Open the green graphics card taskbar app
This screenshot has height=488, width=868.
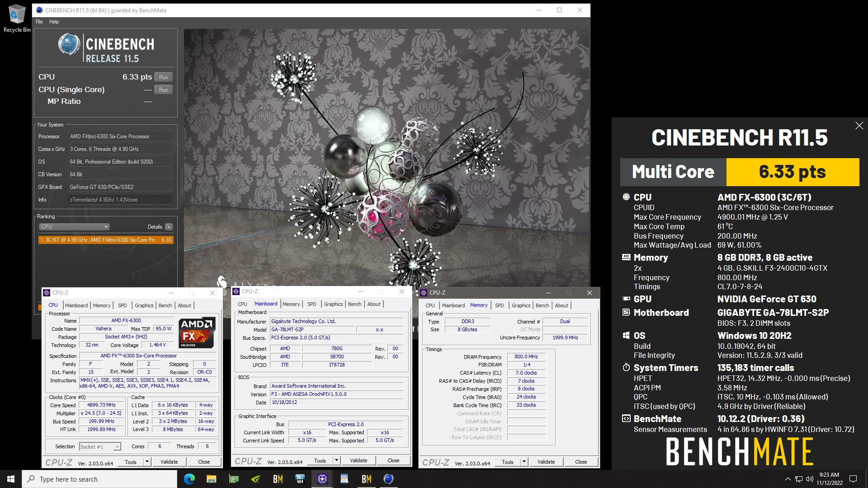tap(233, 479)
